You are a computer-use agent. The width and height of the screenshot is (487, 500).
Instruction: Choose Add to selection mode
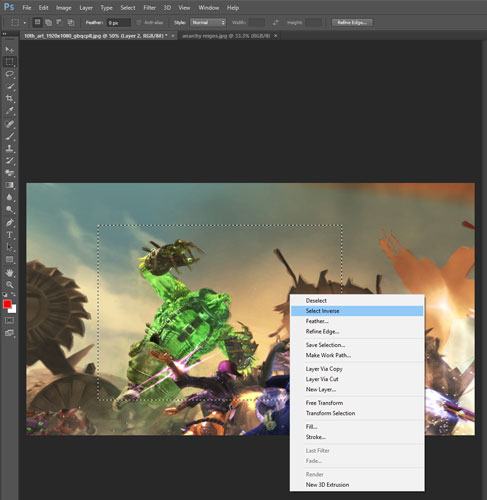tap(48, 22)
